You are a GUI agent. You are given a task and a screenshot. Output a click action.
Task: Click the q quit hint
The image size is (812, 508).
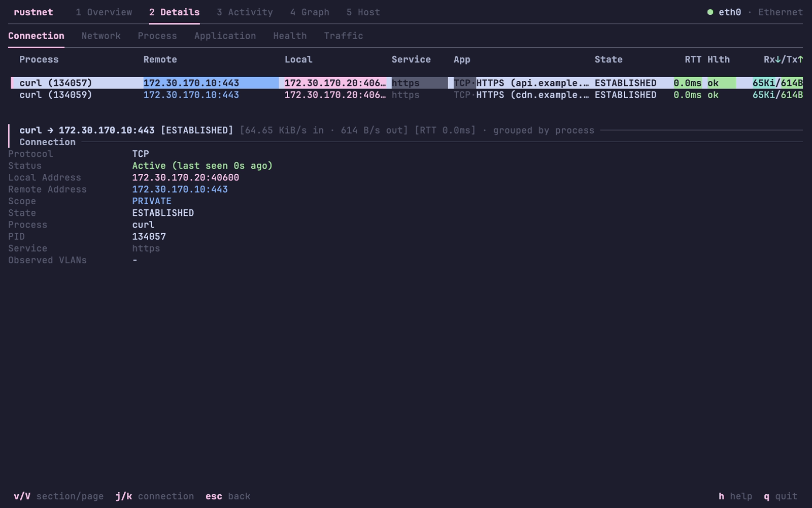[x=781, y=496]
